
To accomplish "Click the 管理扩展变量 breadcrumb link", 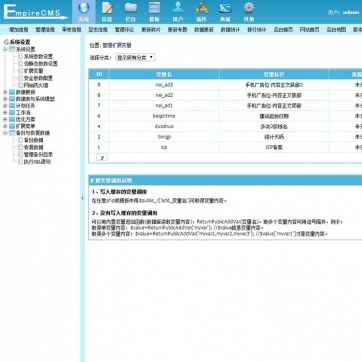I will (x=117, y=45).
